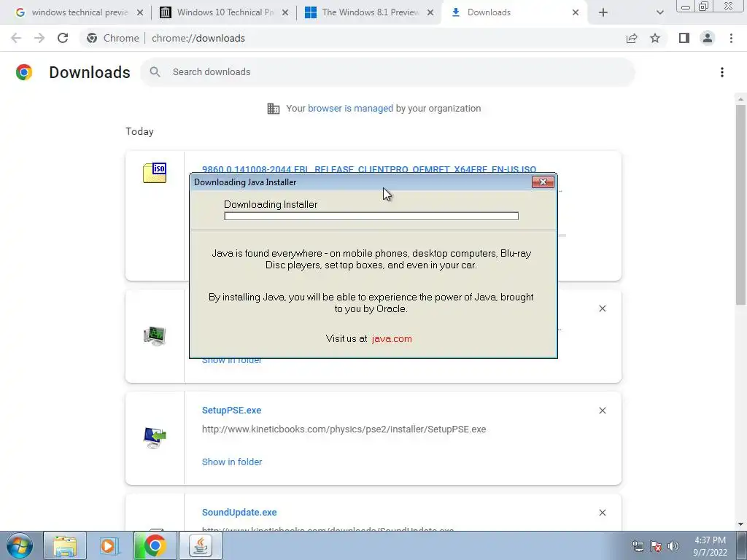This screenshot has width=747, height=560.
Task: Remove SoundUpdate.exe from the list
Action: [x=602, y=513]
